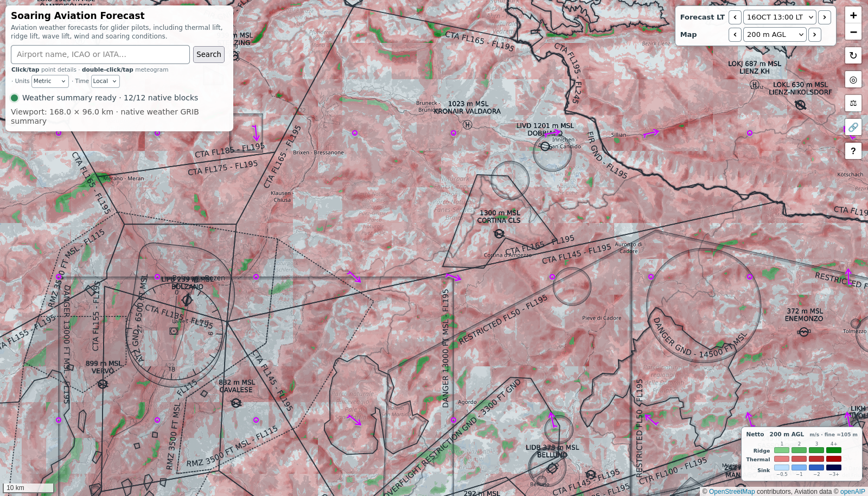Open the scales legal notice icon
This screenshot has height=496, width=868.
click(x=853, y=103)
